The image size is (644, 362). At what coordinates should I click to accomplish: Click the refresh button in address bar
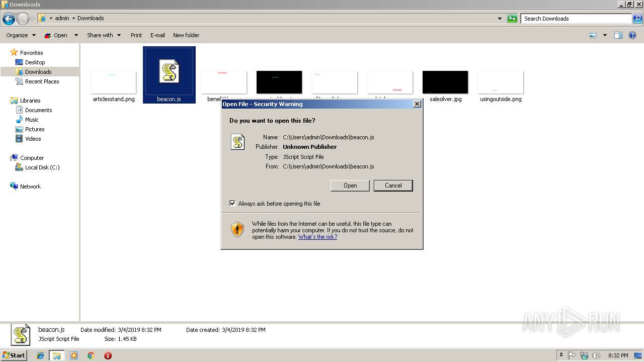click(x=512, y=19)
